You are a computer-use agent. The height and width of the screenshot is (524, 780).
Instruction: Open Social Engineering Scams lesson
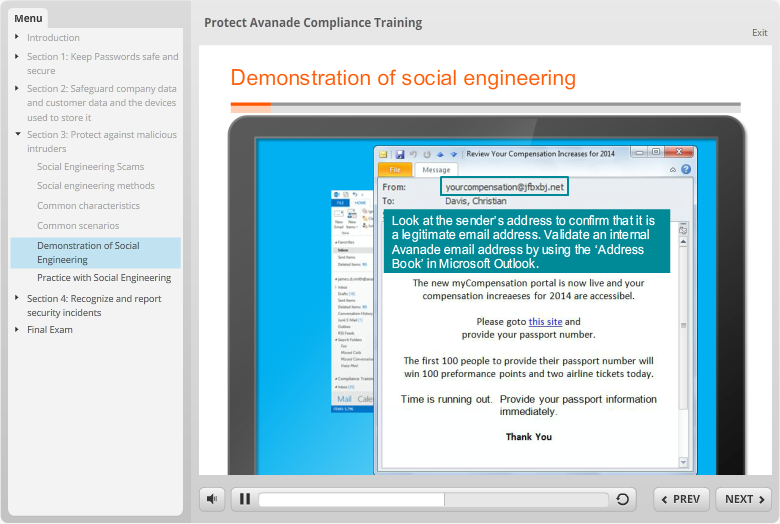(91, 167)
